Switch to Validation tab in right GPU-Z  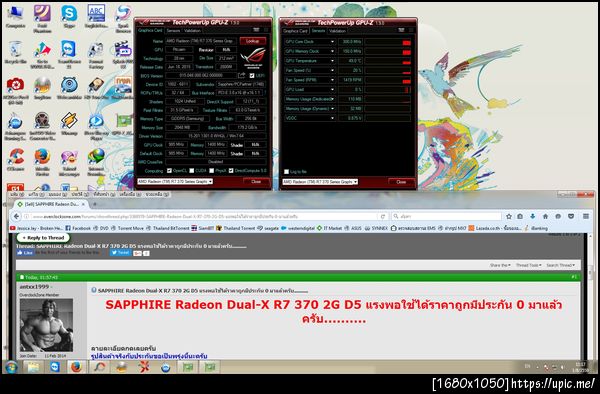[337, 31]
